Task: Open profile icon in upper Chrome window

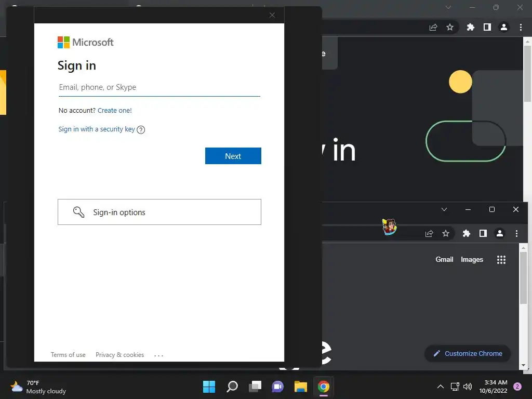Action: (x=504, y=27)
